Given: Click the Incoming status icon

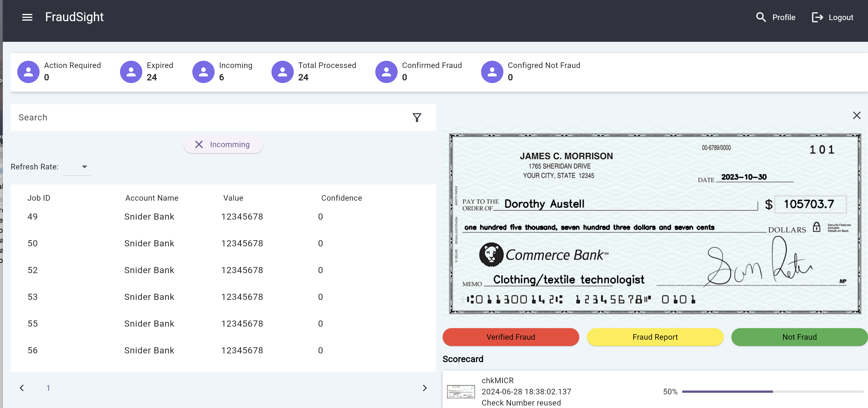Looking at the screenshot, I should point(202,71).
